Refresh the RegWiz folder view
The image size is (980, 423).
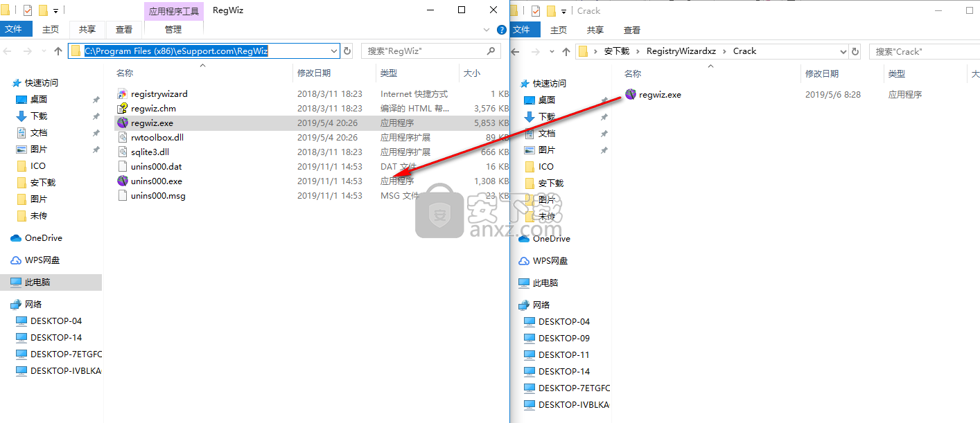coord(347,51)
